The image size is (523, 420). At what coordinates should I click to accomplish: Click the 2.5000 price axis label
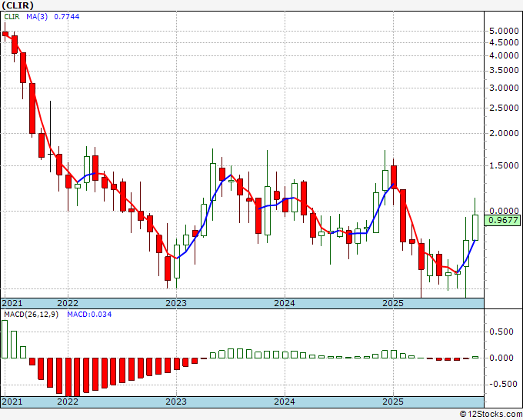(x=504, y=108)
